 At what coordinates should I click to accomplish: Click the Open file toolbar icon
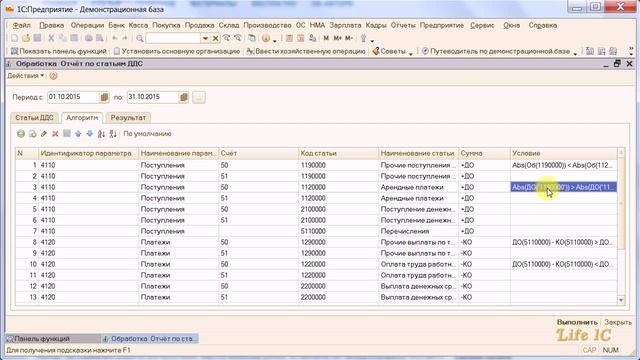point(26,38)
